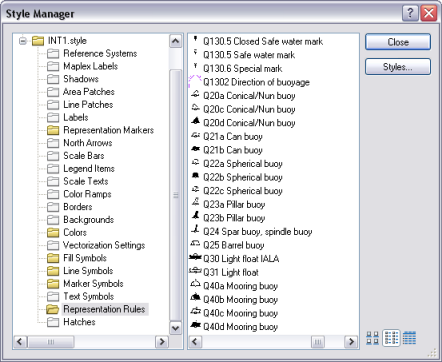Switch to details view mode

pyautogui.click(x=409, y=338)
